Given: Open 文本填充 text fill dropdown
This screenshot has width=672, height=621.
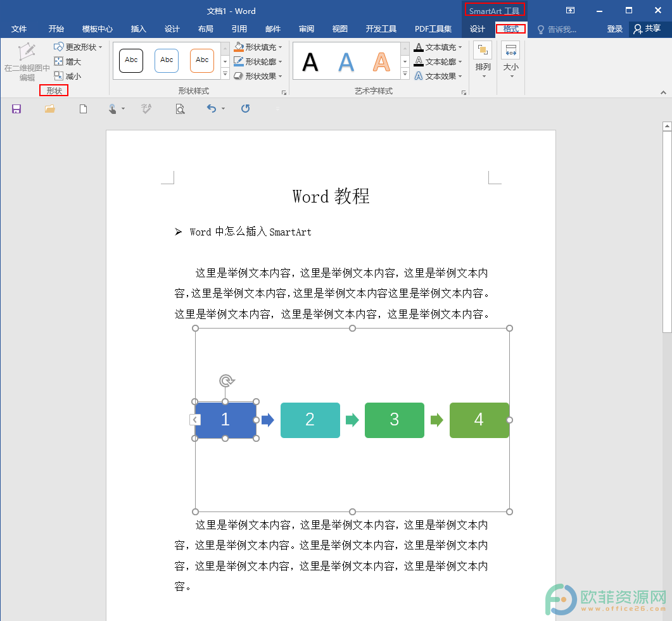Looking at the screenshot, I should pos(438,47).
